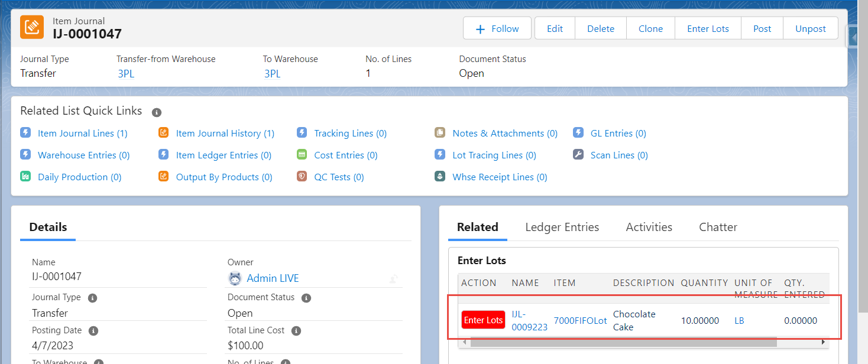This screenshot has width=868, height=364.
Task: Open QC Tests (0) link
Action: click(339, 177)
